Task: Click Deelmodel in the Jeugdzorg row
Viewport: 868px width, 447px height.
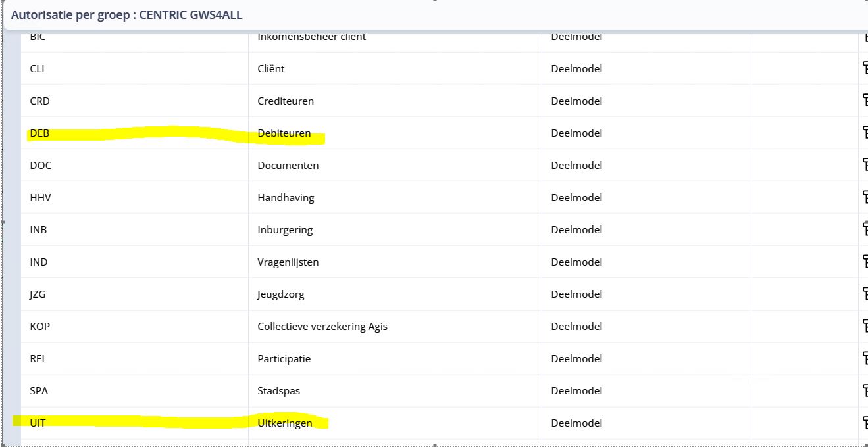Action: coord(576,294)
